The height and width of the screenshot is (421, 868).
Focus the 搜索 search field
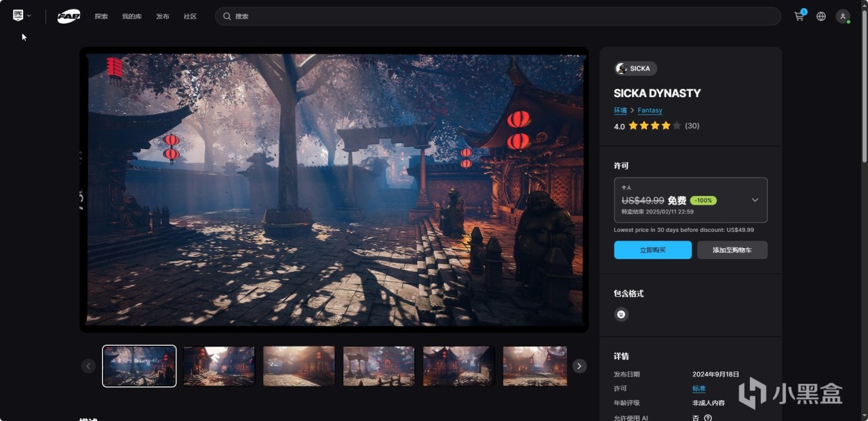498,16
